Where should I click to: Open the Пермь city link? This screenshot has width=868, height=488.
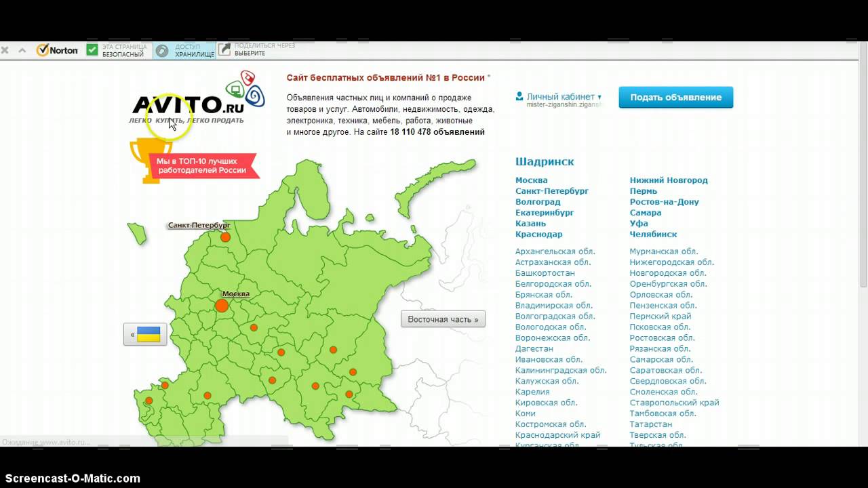644,191
